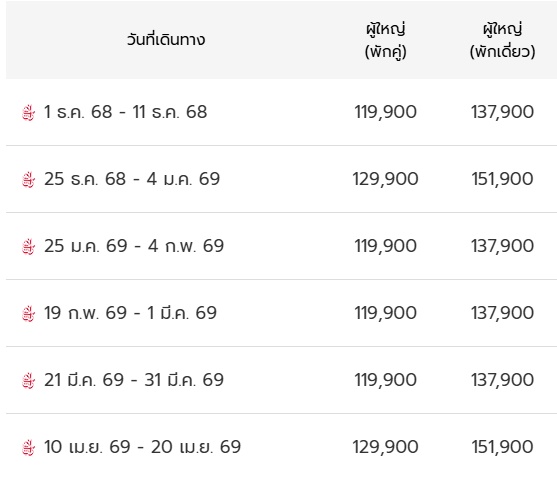This screenshot has width=557, height=477.
Task: Click 129,900 twin price for 10 เม.ย. 69
Action: 385,447
